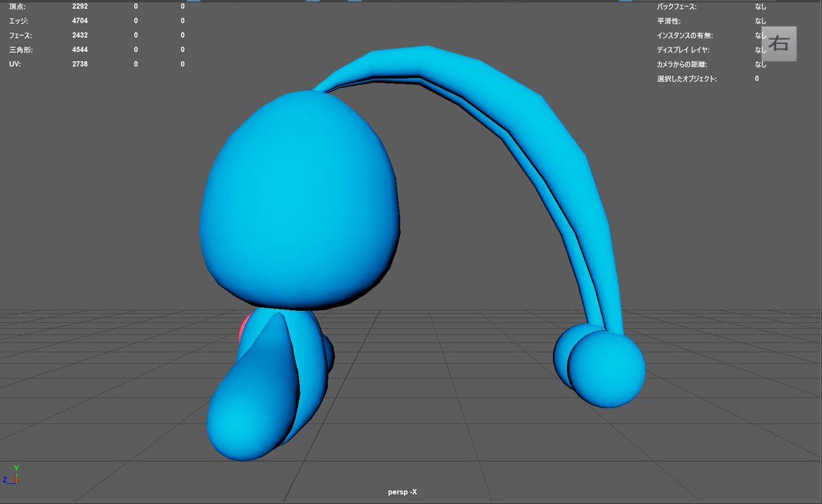
Task: Click the HUD label "頂点:"
Action: (17, 6)
